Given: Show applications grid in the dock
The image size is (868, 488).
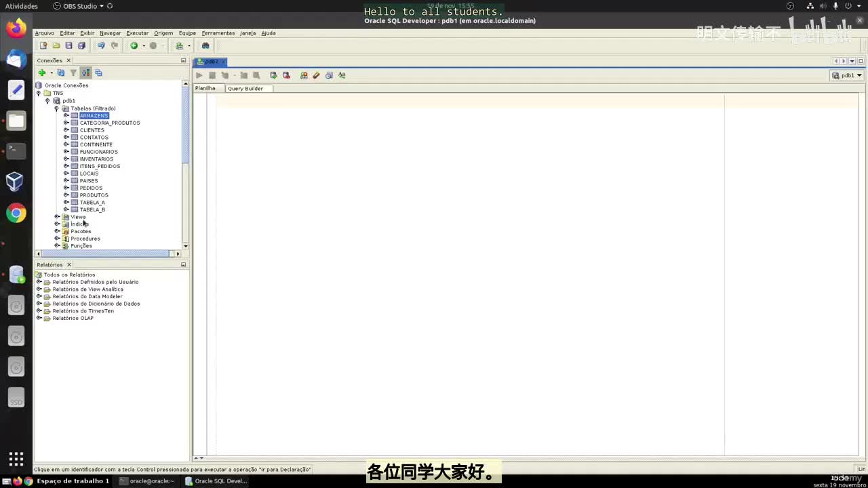Looking at the screenshot, I should tap(16, 459).
